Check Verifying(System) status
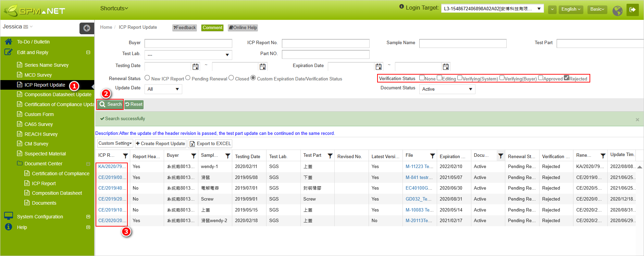The image size is (644, 256). (460, 78)
